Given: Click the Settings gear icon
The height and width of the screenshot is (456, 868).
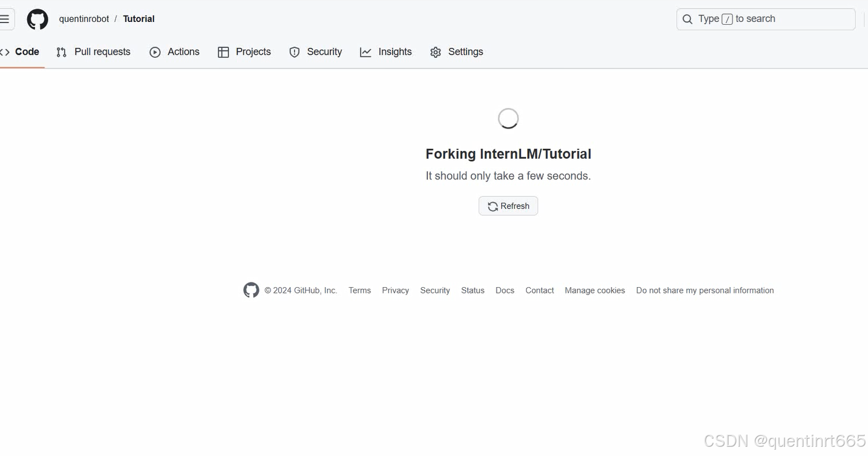Looking at the screenshot, I should click(x=435, y=52).
